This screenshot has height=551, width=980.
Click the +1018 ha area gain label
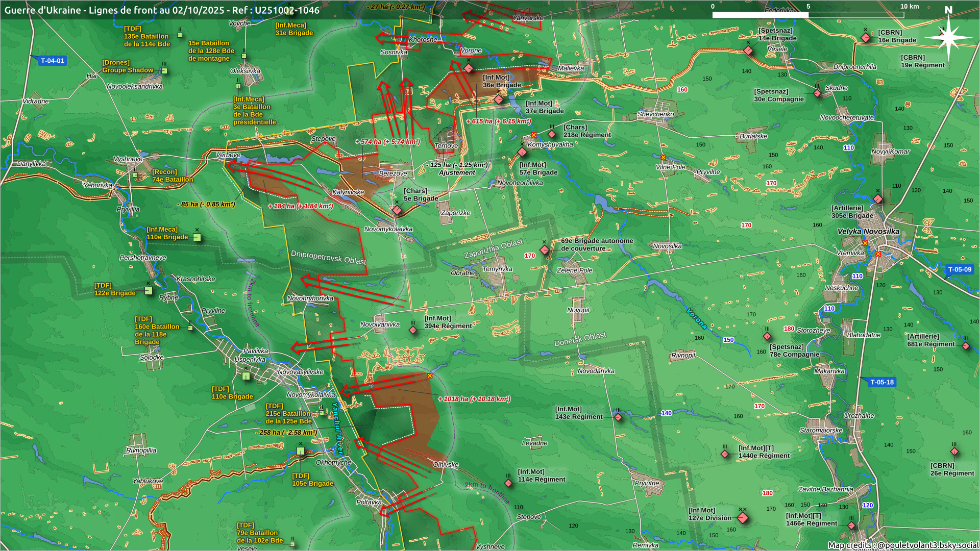point(474,399)
